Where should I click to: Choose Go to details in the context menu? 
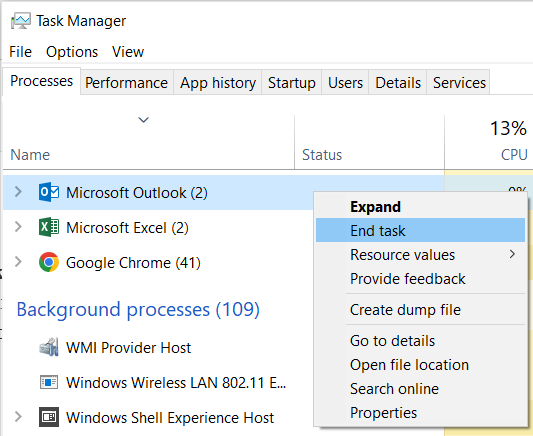(x=420, y=341)
